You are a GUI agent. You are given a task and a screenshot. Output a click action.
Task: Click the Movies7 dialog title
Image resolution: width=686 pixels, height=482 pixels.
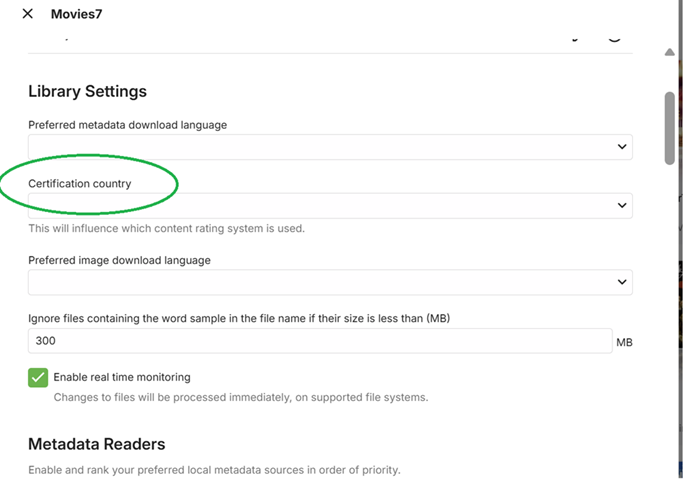coord(77,14)
